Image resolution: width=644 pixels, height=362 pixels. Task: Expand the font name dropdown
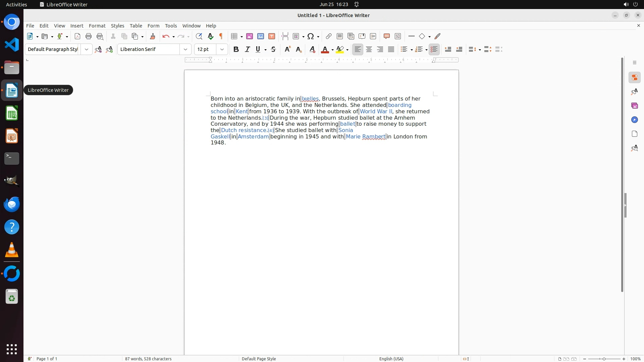(185, 49)
